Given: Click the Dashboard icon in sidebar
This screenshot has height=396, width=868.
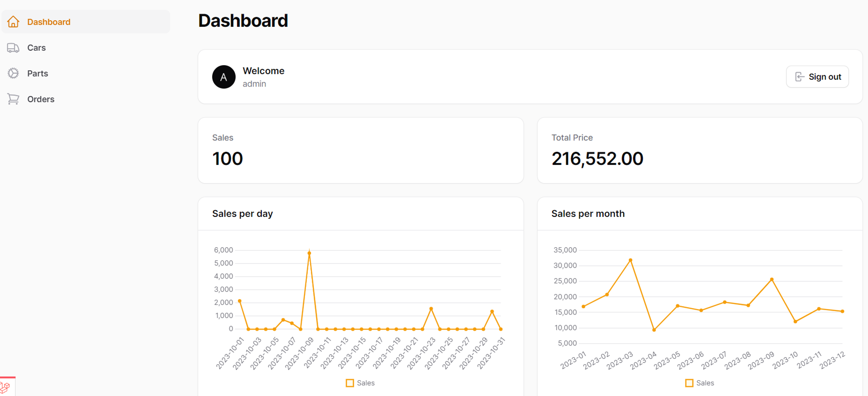Looking at the screenshot, I should [13, 22].
